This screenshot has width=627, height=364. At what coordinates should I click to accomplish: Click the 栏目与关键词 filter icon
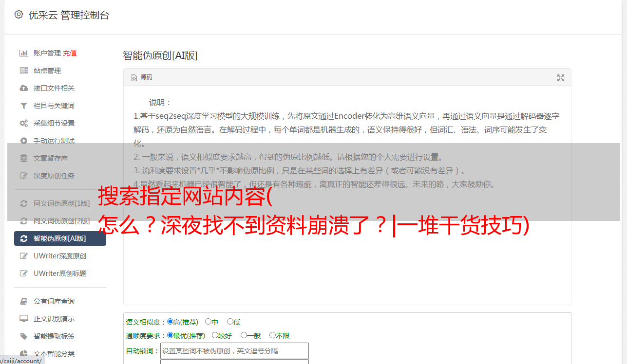(x=23, y=106)
